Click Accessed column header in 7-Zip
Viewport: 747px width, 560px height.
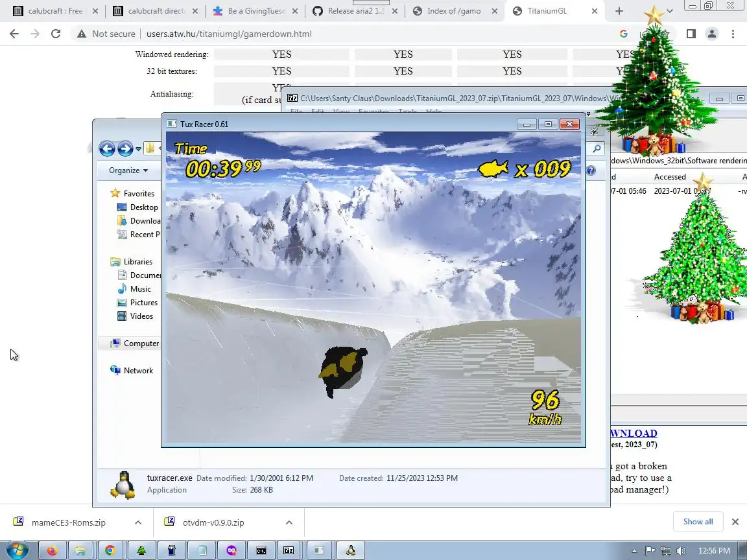click(670, 177)
